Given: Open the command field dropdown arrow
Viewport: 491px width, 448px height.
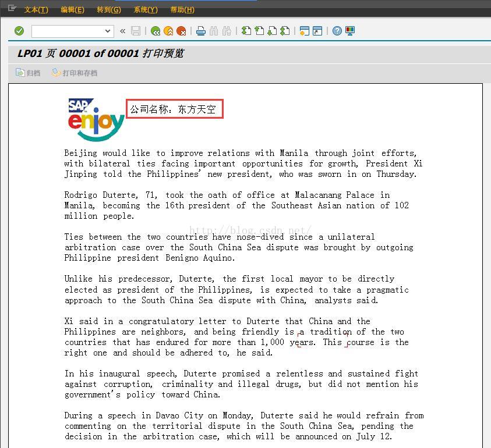Looking at the screenshot, I should point(108,31).
